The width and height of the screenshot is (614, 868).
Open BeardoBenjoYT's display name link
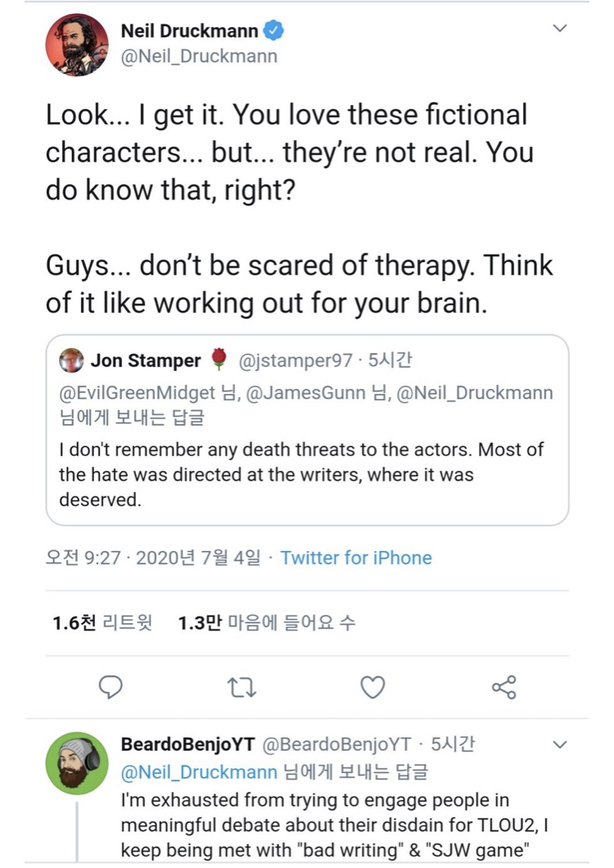(x=187, y=744)
